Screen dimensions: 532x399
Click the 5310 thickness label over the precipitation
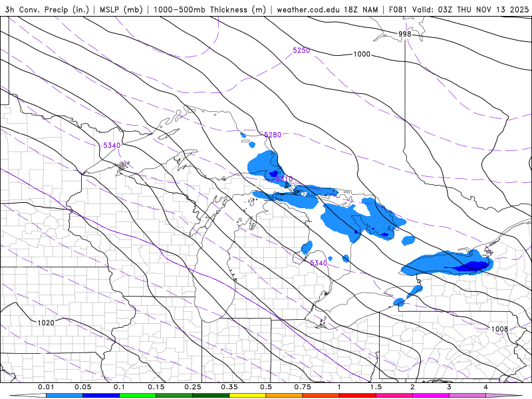pos(284,179)
